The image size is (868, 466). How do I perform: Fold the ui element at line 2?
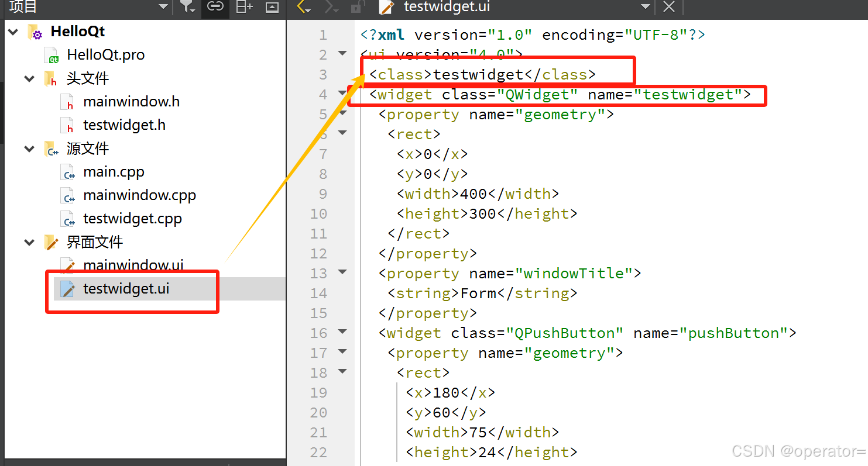pos(342,54)
